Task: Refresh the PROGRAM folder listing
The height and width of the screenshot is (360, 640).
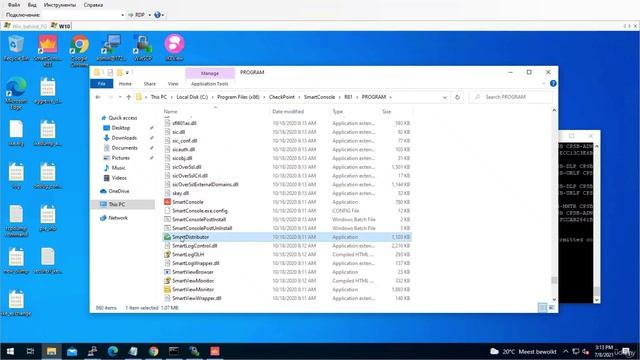Action: (x=457, y=97)
